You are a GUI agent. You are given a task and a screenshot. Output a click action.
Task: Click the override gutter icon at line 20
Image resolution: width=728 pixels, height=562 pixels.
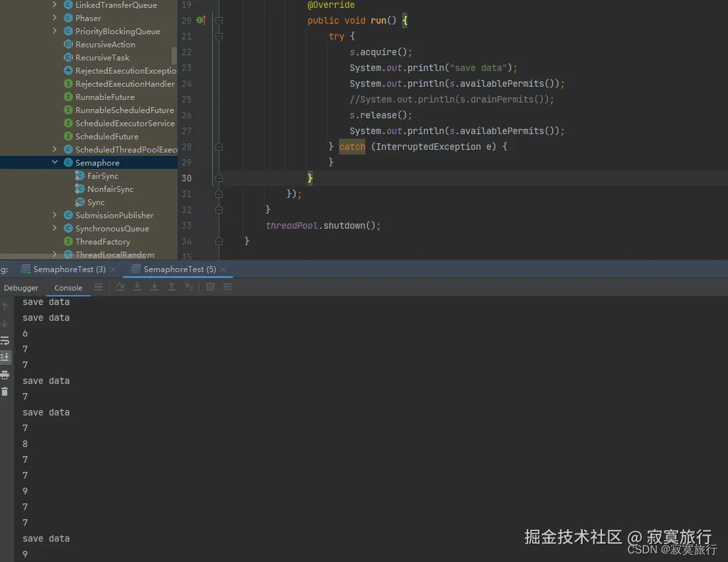click(201, 20)
